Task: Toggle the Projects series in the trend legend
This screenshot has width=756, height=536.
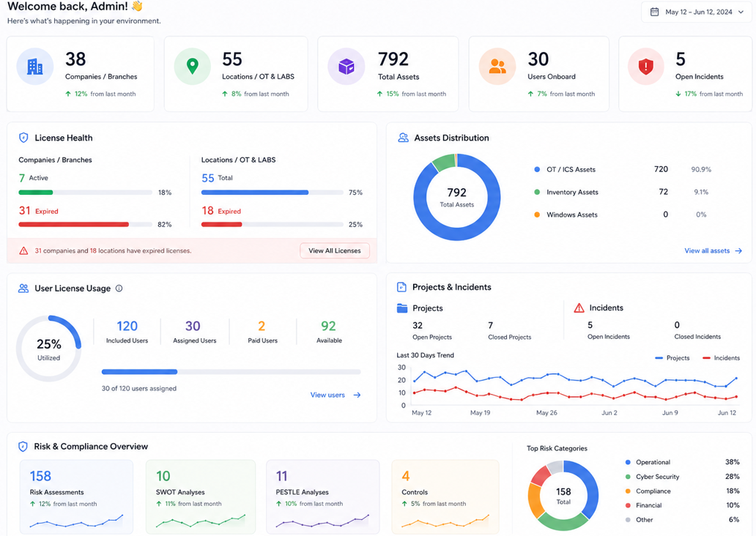Action: tap(672, 357)
